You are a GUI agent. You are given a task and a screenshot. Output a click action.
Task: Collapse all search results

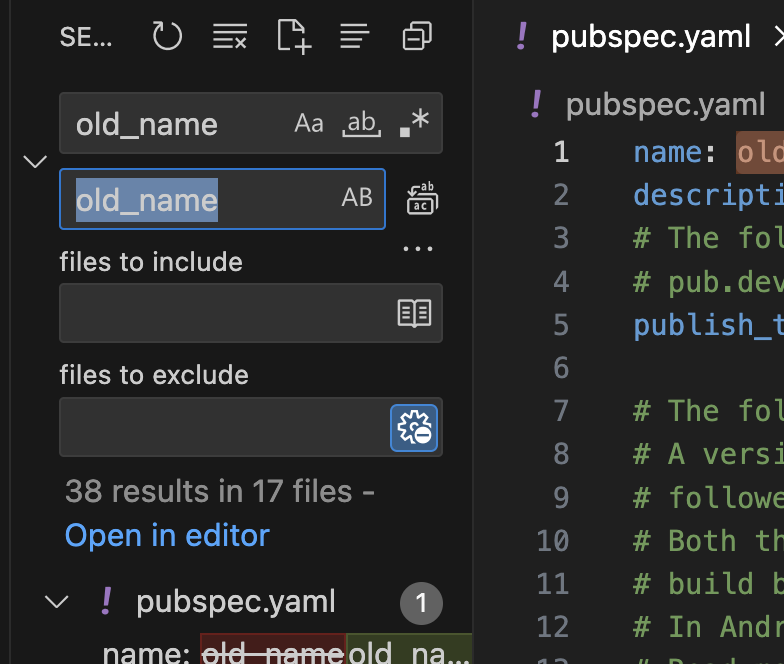point(417,37)
